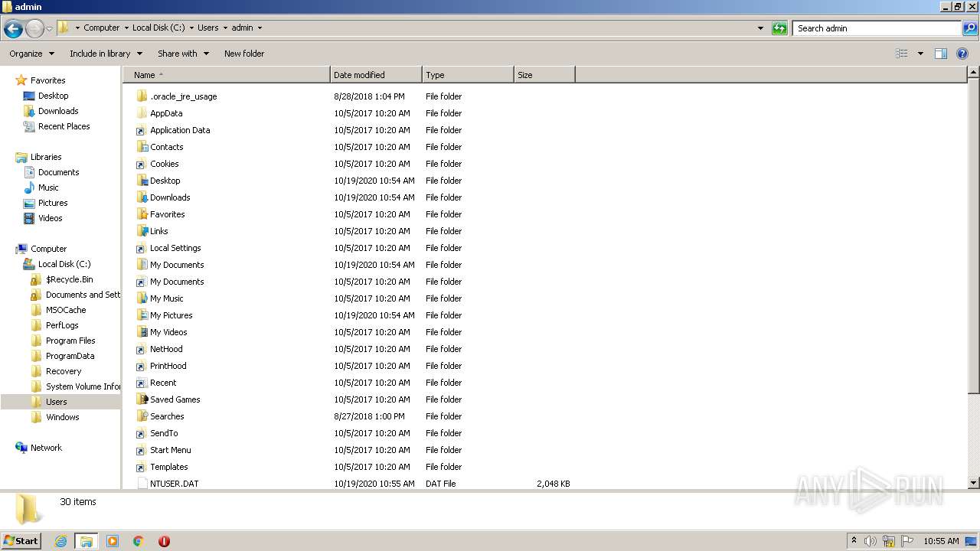Select the Saved Games folder icon
Viewport: 980px width, 551px height.
(142, 399)
